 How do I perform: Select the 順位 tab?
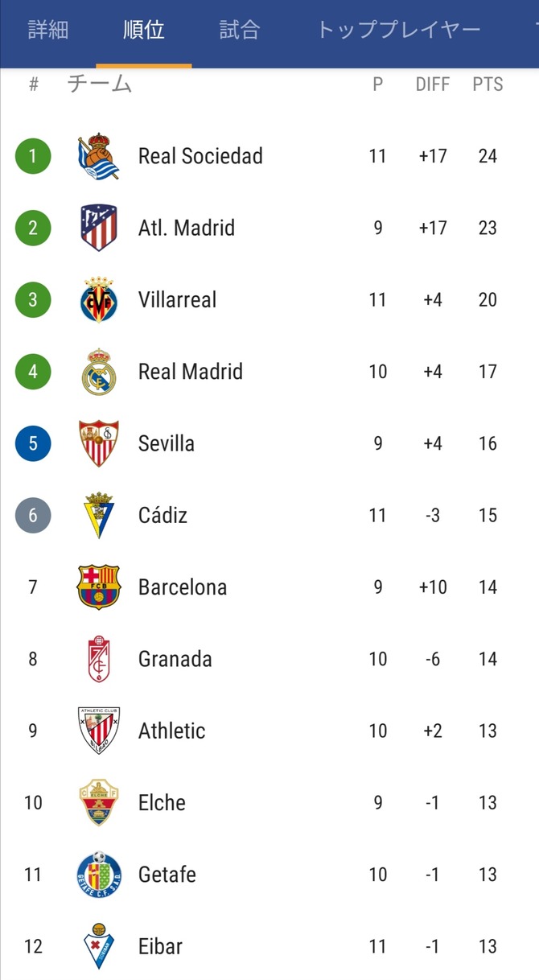[144, 31]
